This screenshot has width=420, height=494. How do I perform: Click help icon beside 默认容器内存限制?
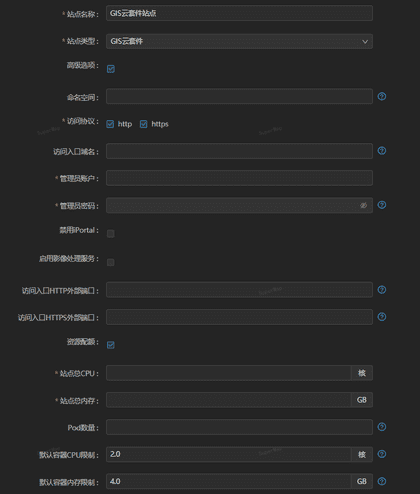[382, 481]
